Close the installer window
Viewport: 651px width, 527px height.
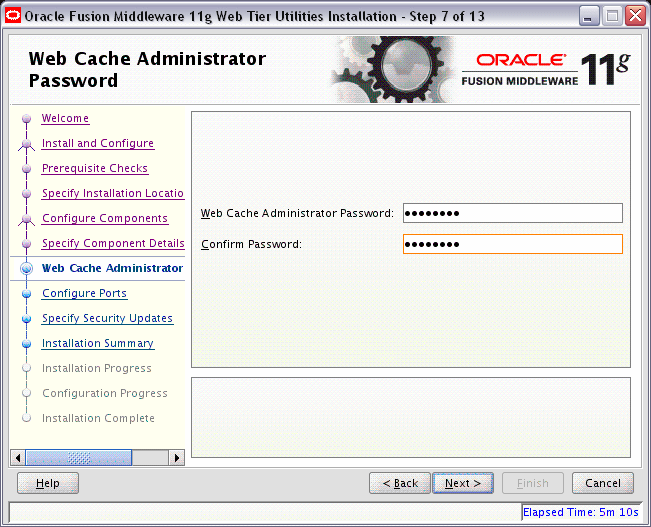point(636,16)
